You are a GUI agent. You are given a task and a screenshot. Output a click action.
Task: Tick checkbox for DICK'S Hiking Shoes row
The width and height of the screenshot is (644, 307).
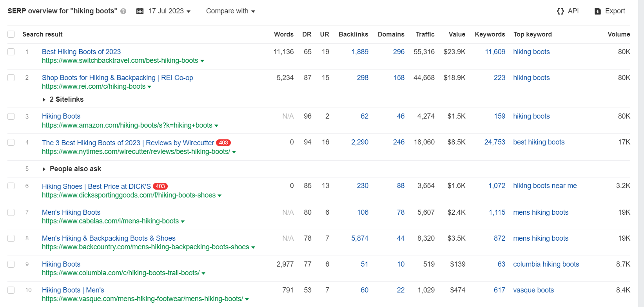click(x=11, y=186)
